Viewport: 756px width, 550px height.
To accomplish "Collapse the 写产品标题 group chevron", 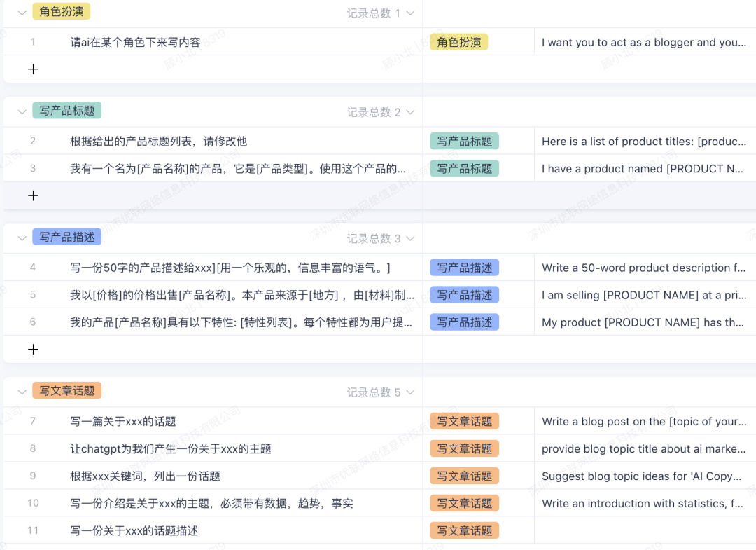I will tap(21, 111).
